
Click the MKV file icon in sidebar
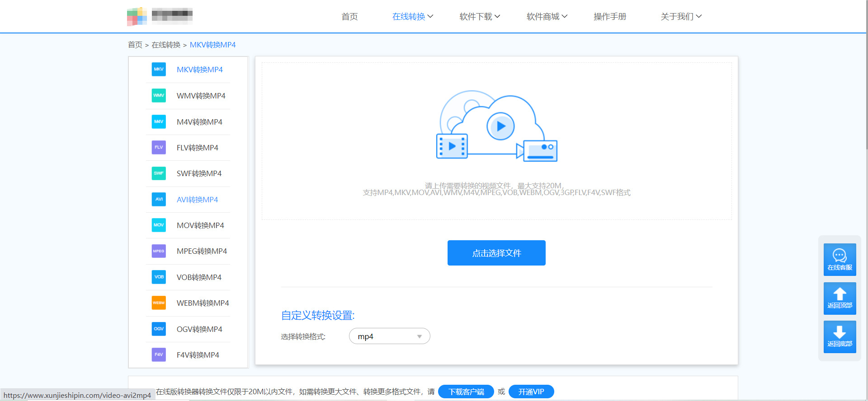[x=159, y=69]
